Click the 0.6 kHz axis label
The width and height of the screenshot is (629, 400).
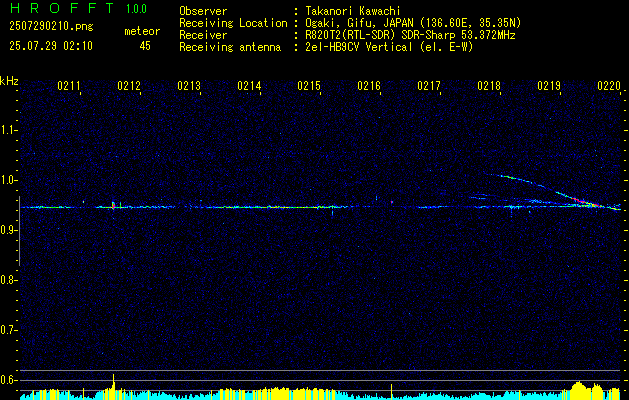point(9,380)
